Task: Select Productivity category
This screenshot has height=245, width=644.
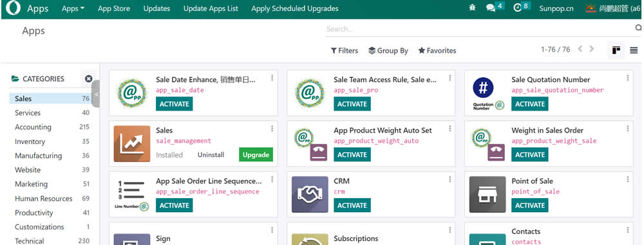Action: pos(50,213)
